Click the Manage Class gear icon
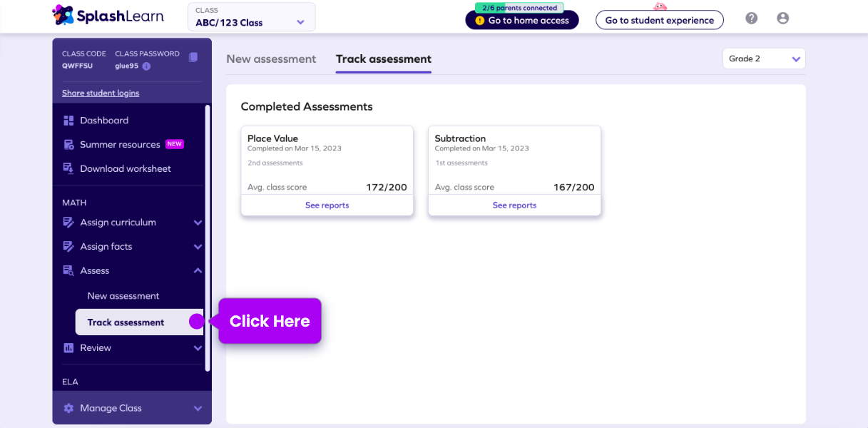 (68, 408)
